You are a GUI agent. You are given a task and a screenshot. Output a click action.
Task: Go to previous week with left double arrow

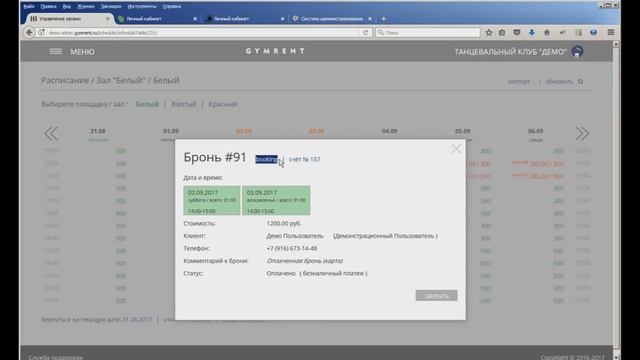coord(51,133)
